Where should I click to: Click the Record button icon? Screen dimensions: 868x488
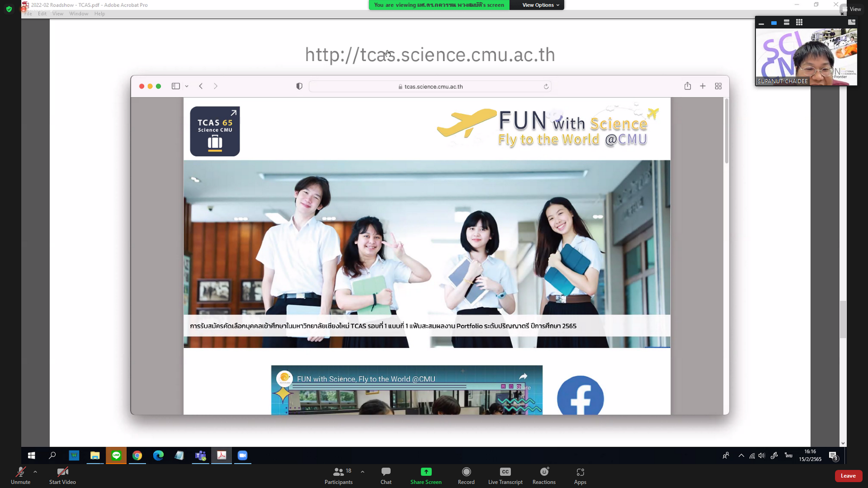coord(466,471)
